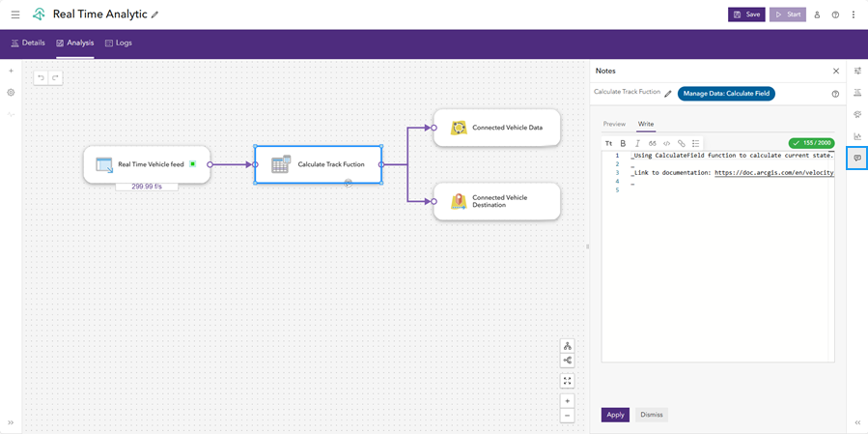Click the zoom to fit canvas icon
This screenshot has width=868, height=434.
(x=568, y=381)
